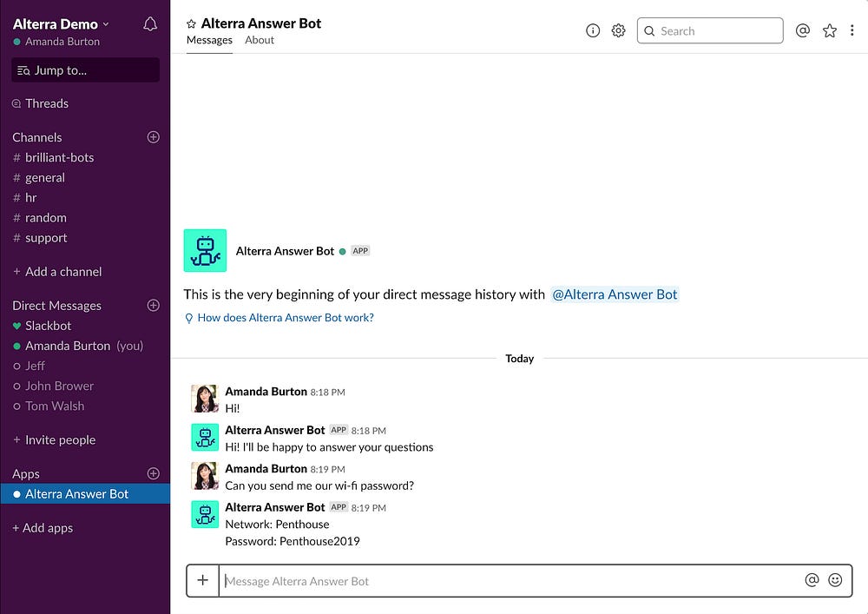The width and height of the screenshot is (868, 614).
Task: Open the Alterra Demo workspace menu
Action: coord(61,24)
